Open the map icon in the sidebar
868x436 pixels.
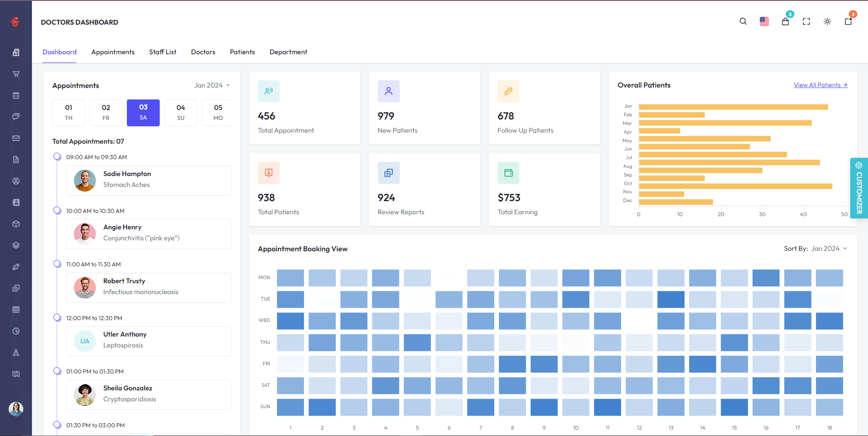pos(16,374)
